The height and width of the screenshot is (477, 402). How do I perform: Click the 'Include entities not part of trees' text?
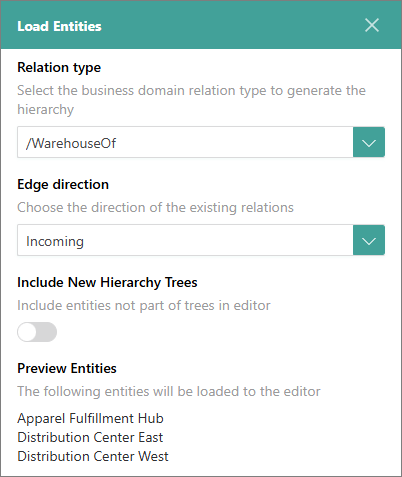[144, 305]
